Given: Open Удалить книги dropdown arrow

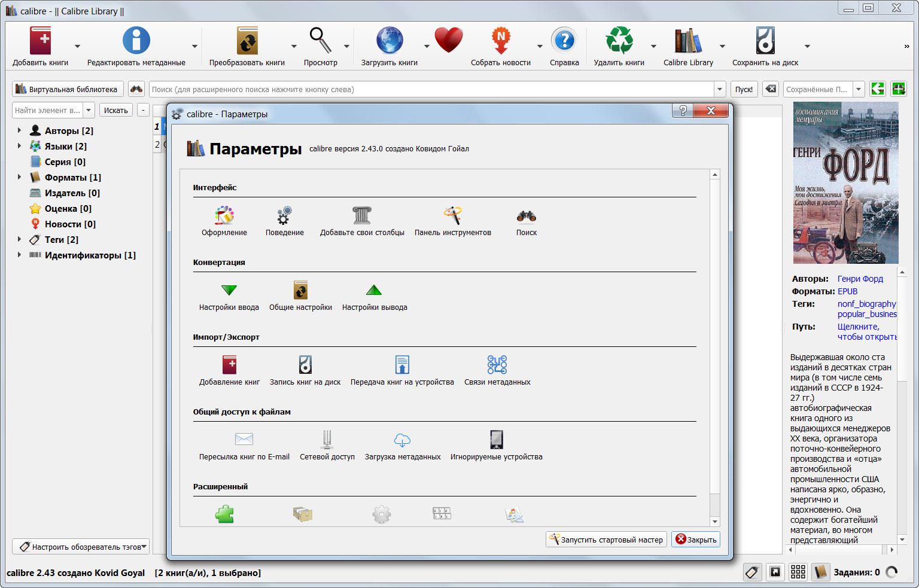Looking at the screenshot, I should [x=653, y=46].
